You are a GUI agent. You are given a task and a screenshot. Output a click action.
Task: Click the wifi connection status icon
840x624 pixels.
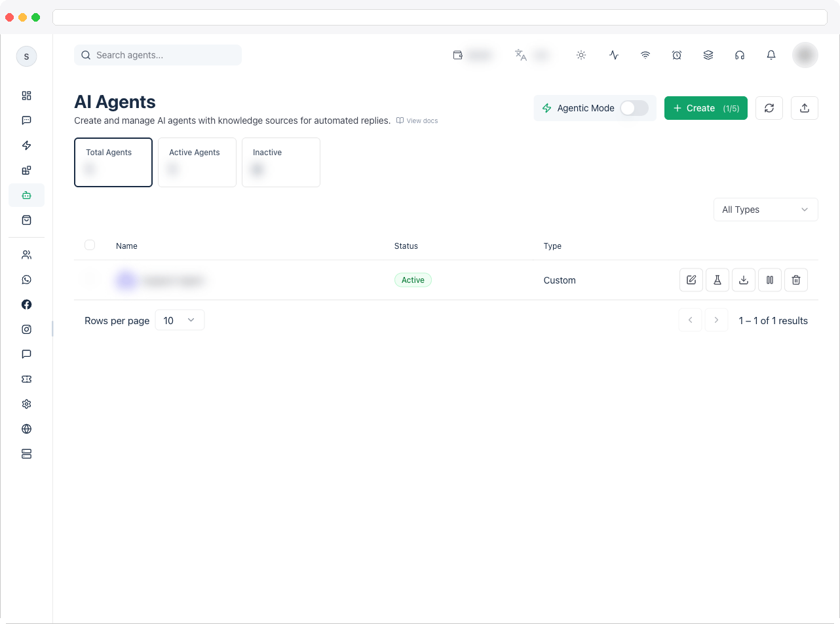tap(645, 55)
